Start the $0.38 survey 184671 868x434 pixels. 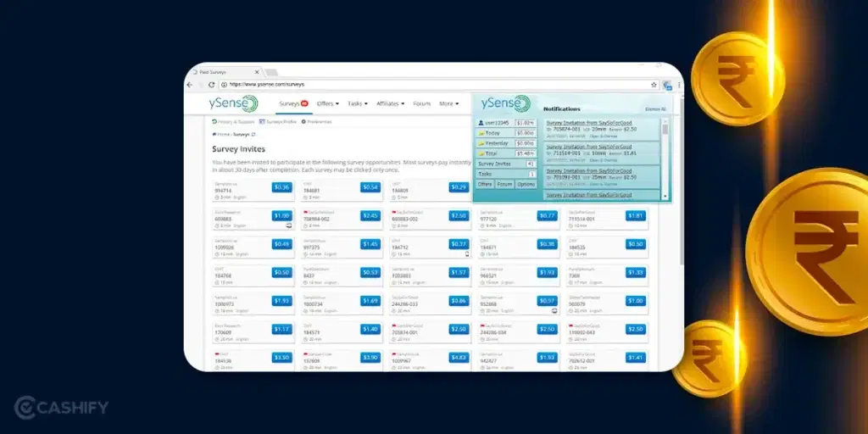click(x=547, y=244)
